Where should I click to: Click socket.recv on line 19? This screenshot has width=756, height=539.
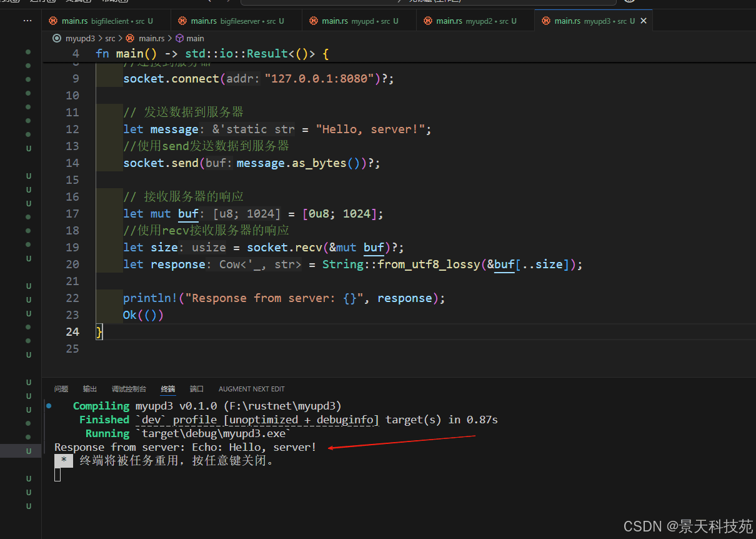tap(284, 248)
